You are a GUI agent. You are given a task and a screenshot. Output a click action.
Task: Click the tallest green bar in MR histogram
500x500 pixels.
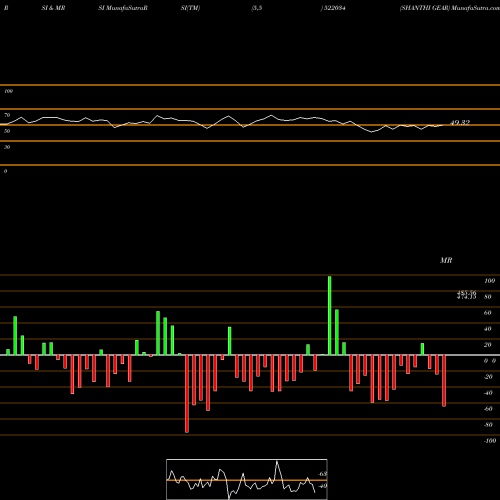[x=330, y=316]
